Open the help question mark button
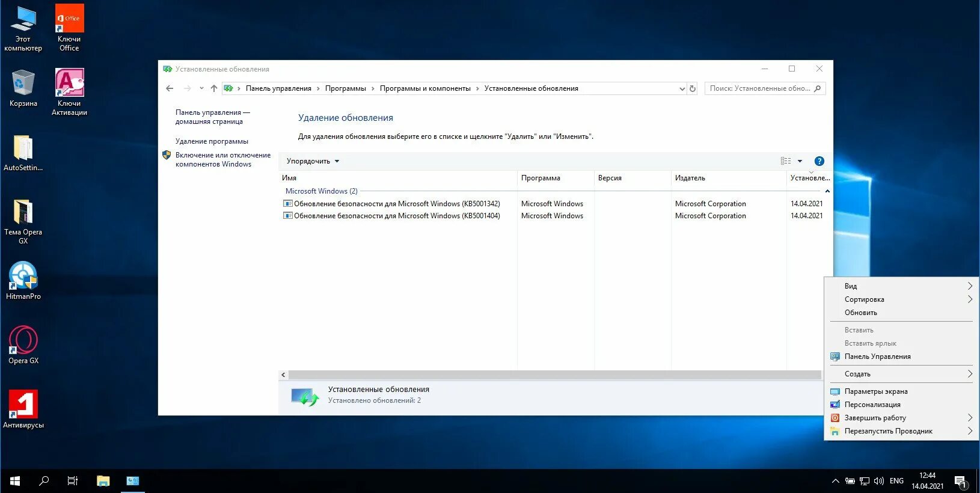 tap(819, 161)
